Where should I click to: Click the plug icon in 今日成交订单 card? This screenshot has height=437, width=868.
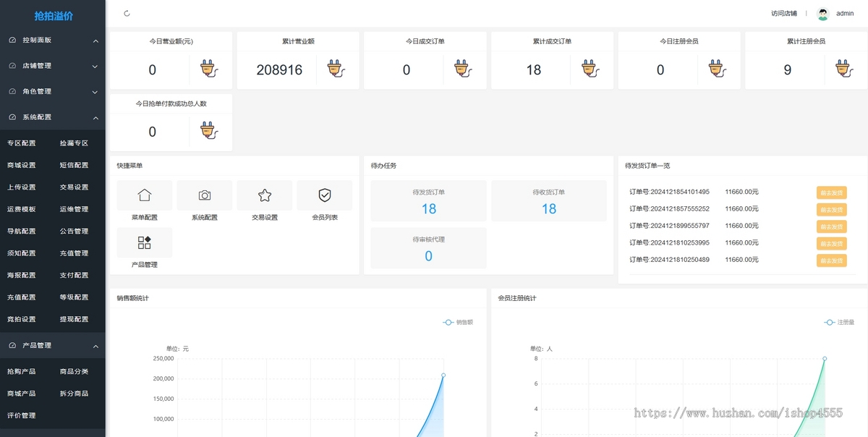(464, 69)
